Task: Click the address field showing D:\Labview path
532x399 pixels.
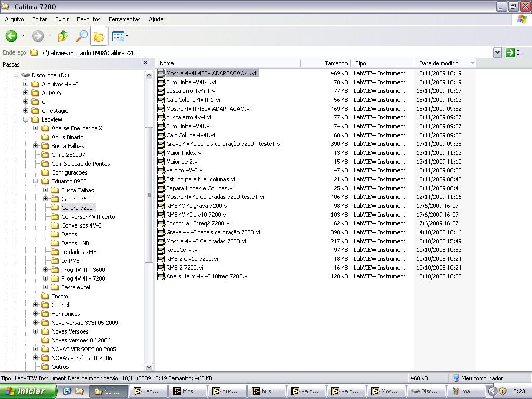Action: [x=261, y=52]
